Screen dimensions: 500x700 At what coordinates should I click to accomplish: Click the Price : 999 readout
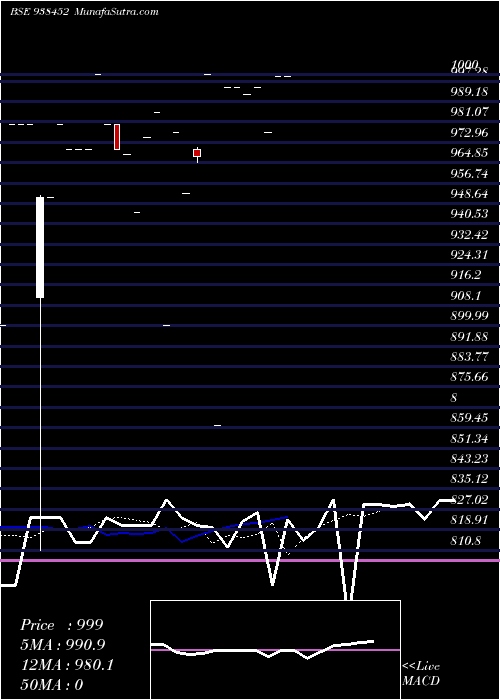62,625
